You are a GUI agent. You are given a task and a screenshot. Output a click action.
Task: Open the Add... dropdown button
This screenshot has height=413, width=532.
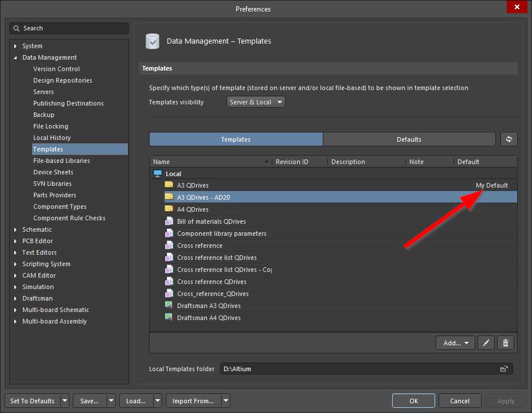click(455, 343)
